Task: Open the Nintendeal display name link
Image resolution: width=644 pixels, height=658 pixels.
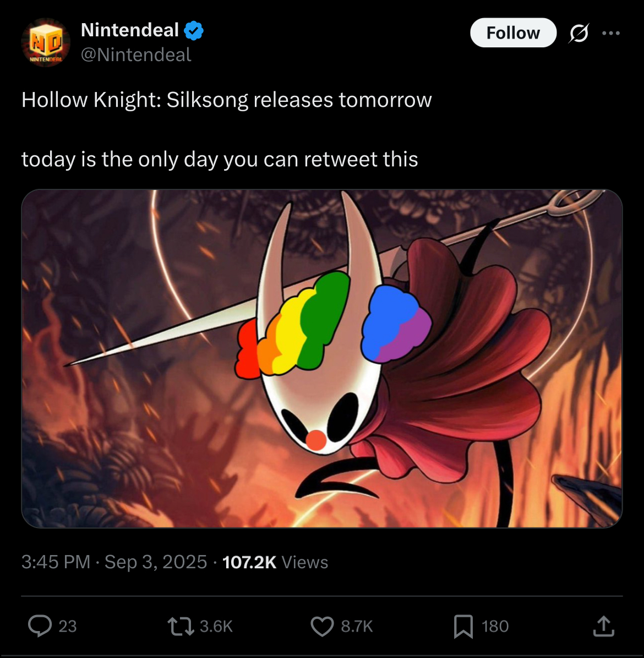Action: click(130, 30)
